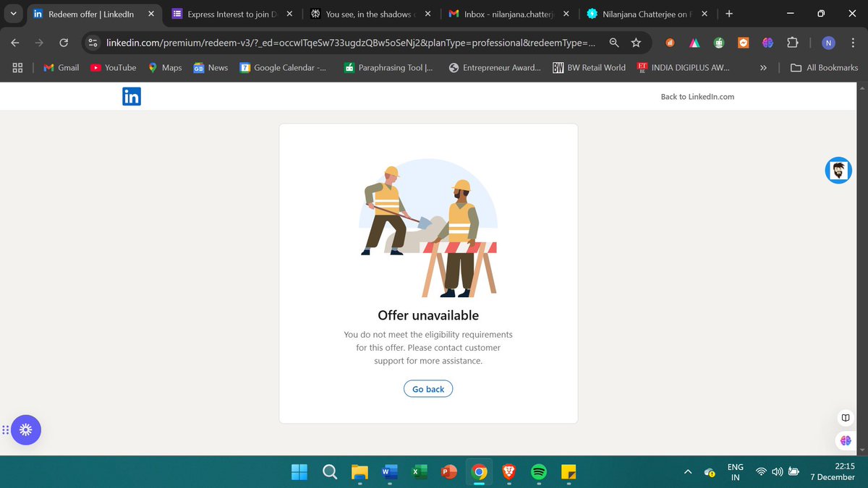
Task: View site information icon in address bar
Action: [x=93, y=43]
